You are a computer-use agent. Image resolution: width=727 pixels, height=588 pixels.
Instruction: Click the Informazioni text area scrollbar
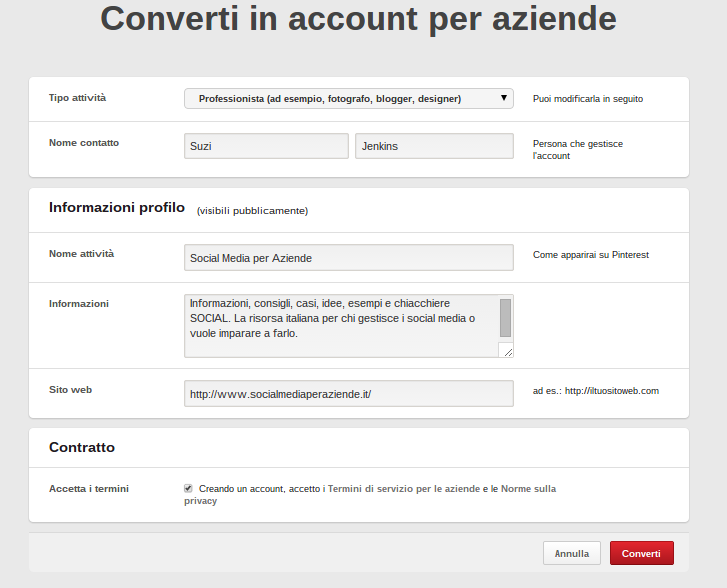coord(505,317)
